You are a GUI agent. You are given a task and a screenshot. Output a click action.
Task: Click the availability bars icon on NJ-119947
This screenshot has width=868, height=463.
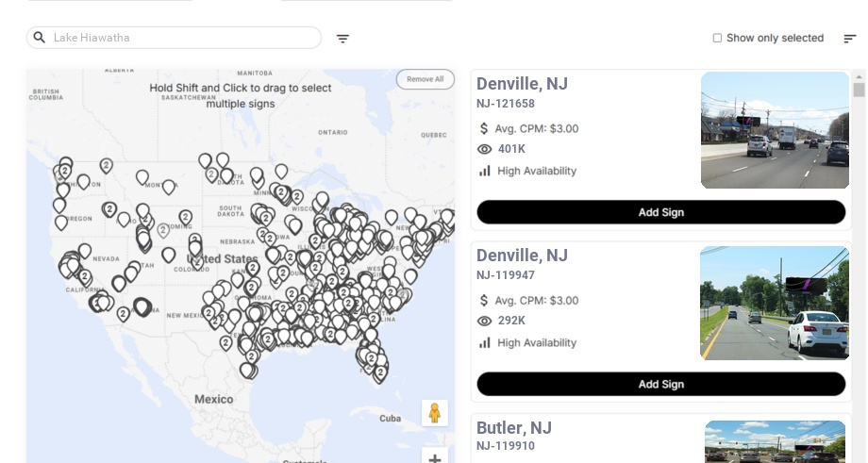point(485,342)
